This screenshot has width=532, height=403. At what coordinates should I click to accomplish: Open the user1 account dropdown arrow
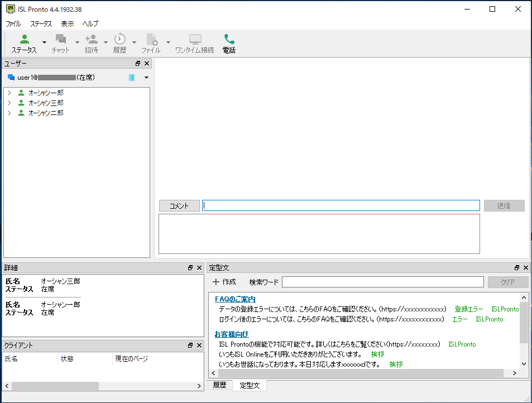[146, 78]
